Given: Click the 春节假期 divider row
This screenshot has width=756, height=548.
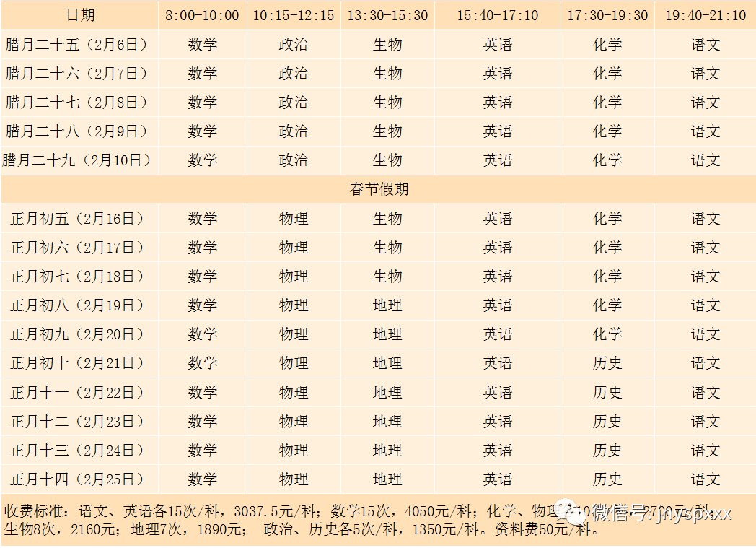Looking at the screenshot, I should pos(379,189).
